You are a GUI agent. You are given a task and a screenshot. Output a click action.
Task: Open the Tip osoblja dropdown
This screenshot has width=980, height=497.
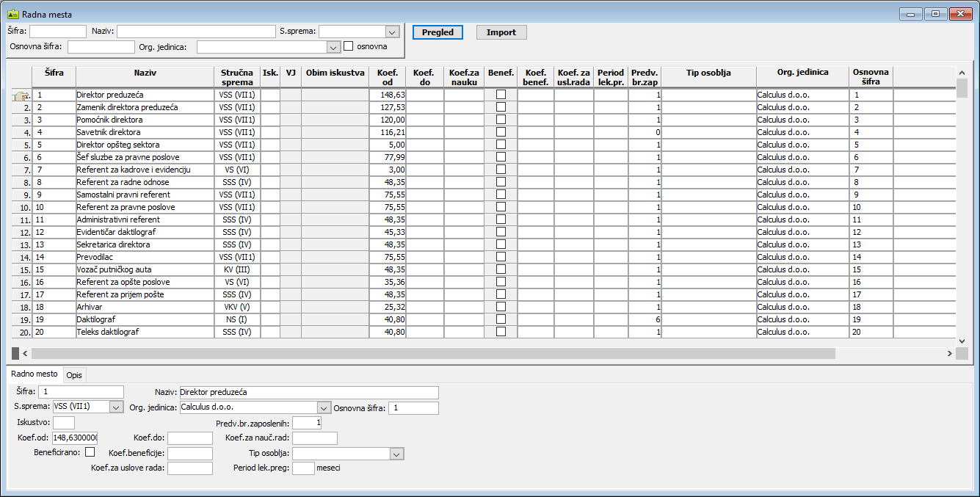[396, 454]
